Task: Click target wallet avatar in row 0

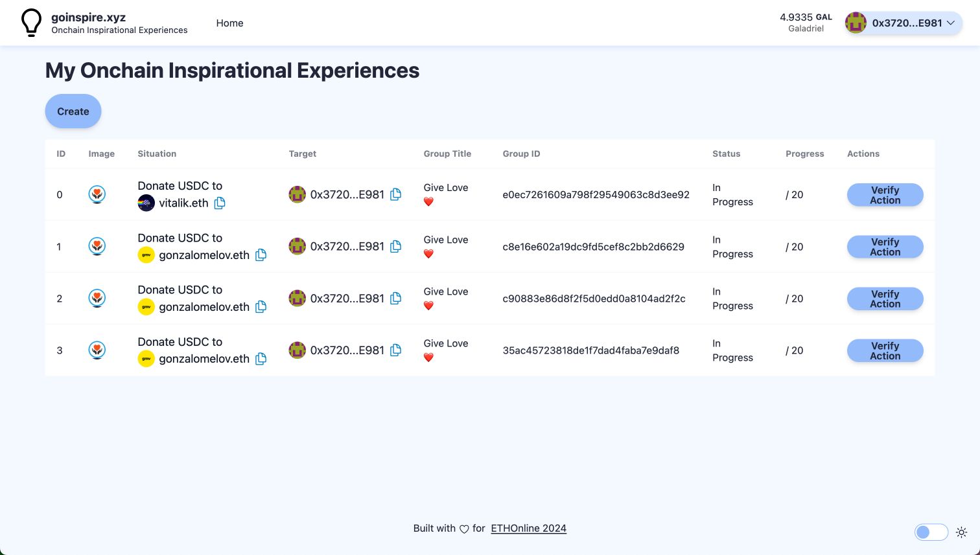Action: coord(297,194)
